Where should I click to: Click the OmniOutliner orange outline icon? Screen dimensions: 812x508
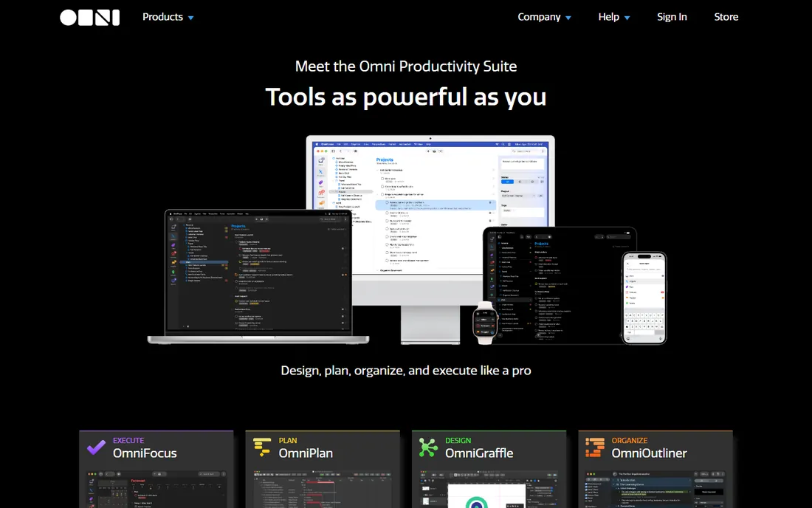[x=594, y=447]
